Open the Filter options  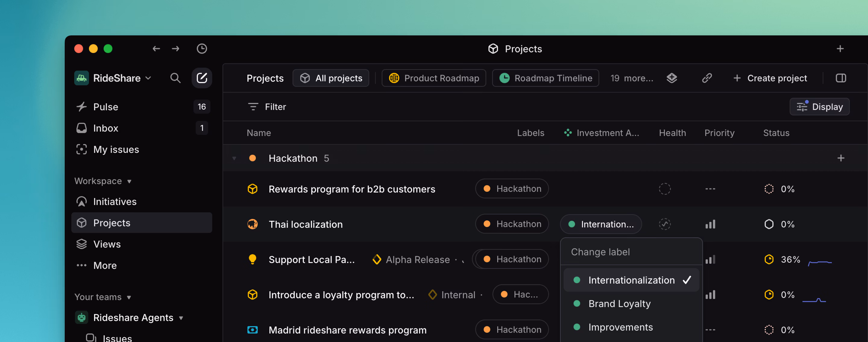[x=266, y=106]
